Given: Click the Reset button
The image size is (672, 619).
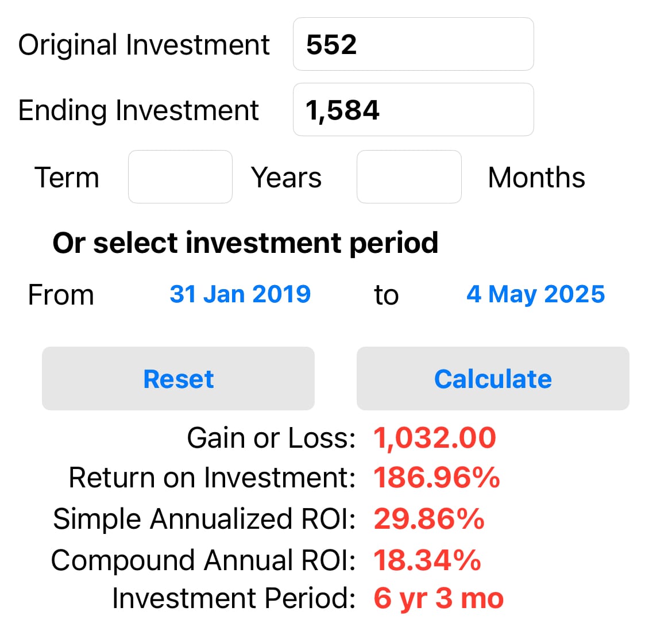Looking at the screenshot, I should click(178, 379).
